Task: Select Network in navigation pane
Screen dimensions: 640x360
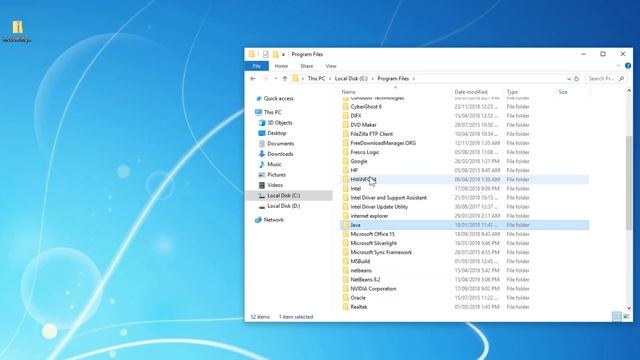Action: click(273, 220)
